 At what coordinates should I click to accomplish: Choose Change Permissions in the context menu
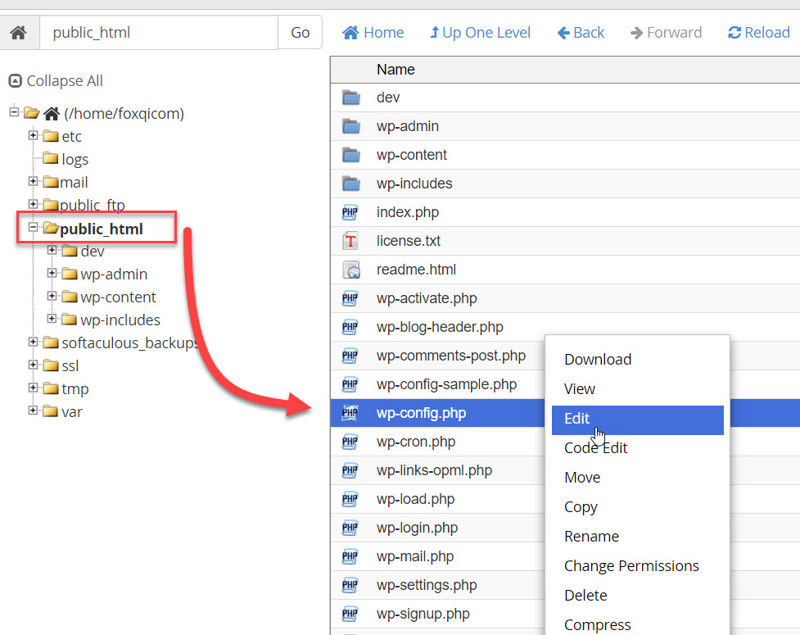tap(631, 566)
